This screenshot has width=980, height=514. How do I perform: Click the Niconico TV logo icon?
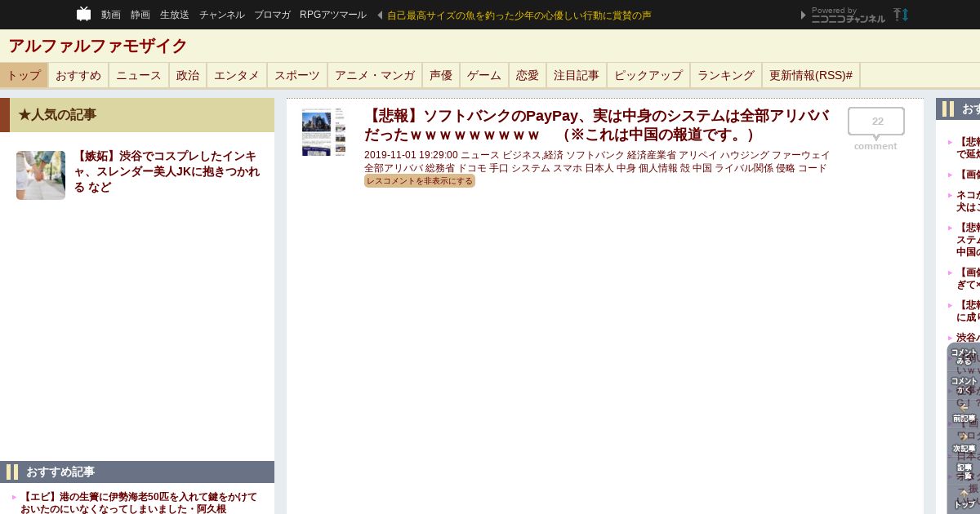83,14
